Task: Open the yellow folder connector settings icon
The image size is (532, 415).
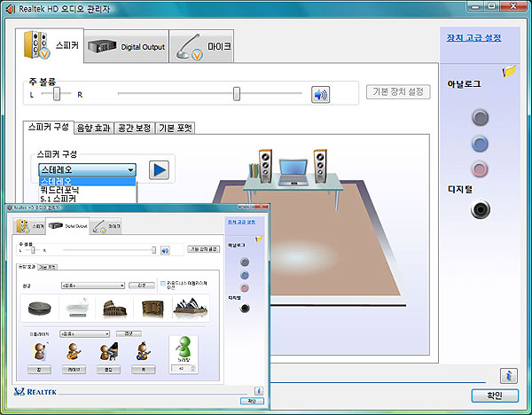Action: pyautogui.click(x=509, y=70)
